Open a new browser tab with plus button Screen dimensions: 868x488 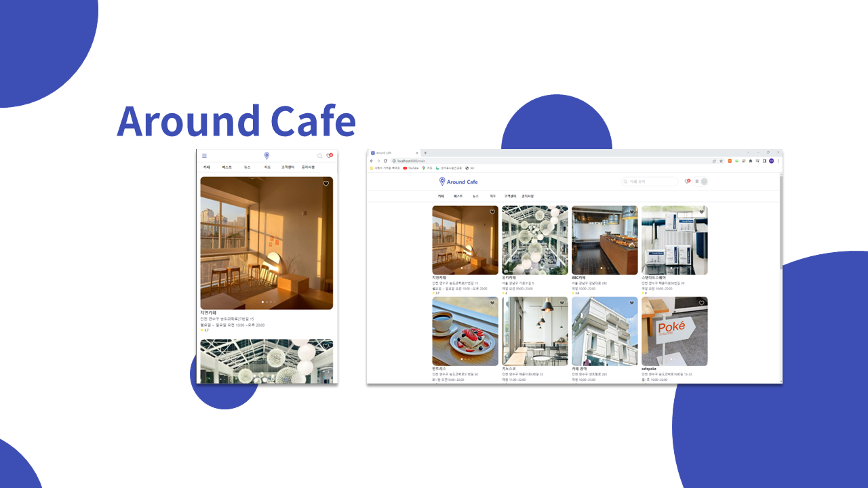(425, 152)
